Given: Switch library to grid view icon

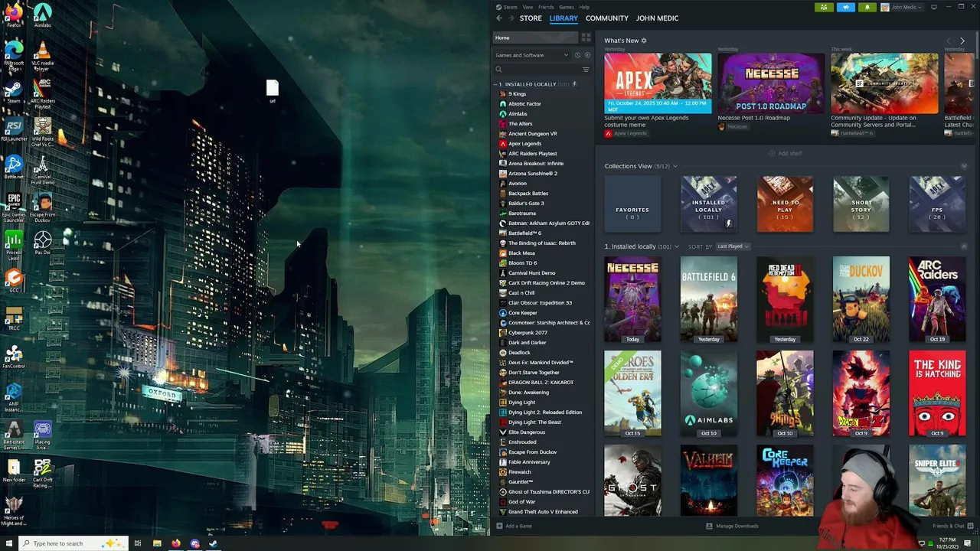Looking at the screenshot, I should click(x=586, y=37).
